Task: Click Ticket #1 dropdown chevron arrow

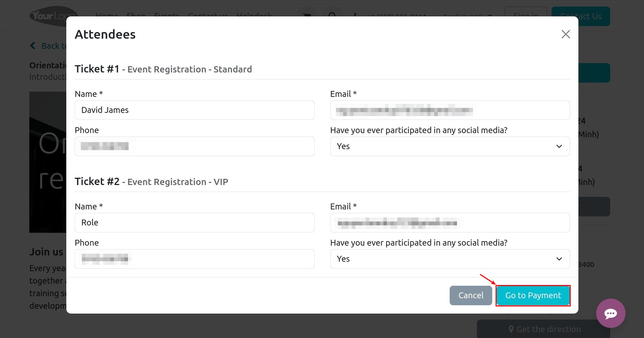Action: pos(559,146)
